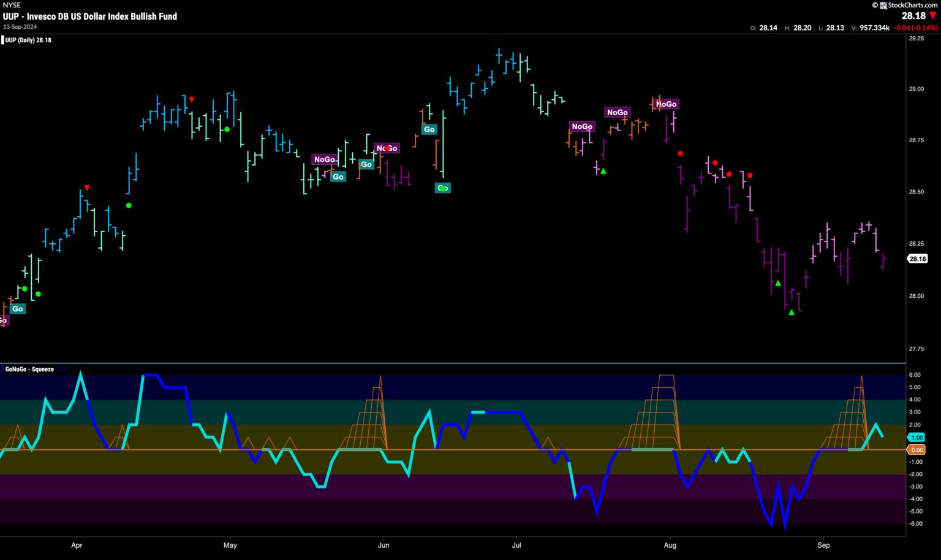Click the UUP (Daily) 28.18 legend label
The height and width of the screenshot is (560, 941).
pos(28,40)
